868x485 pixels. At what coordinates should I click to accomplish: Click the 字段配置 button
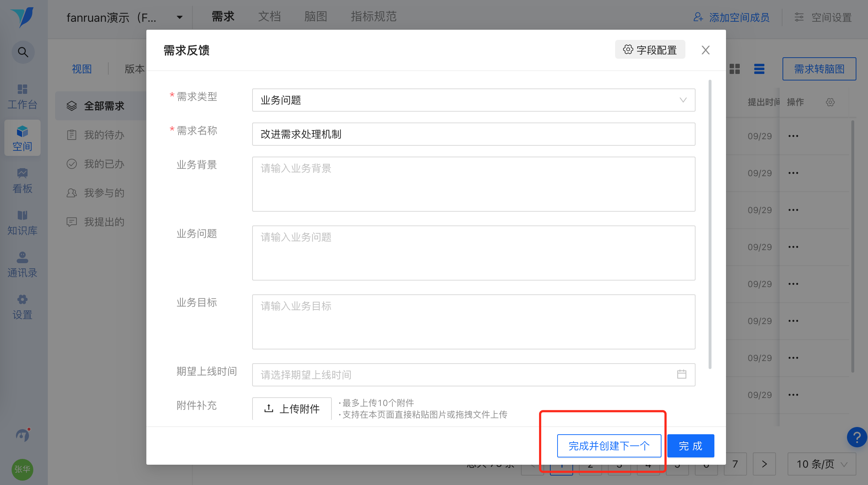coord(650,50)
